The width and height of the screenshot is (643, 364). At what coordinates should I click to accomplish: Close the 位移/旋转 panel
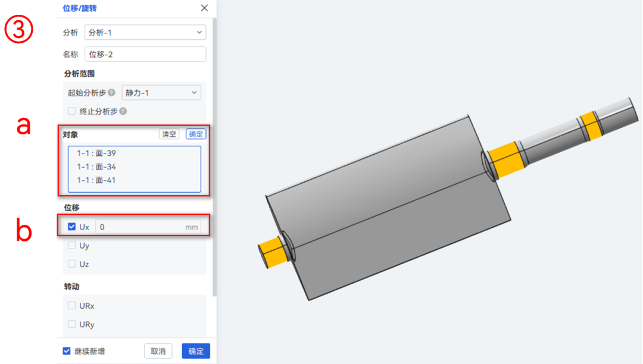204,8
